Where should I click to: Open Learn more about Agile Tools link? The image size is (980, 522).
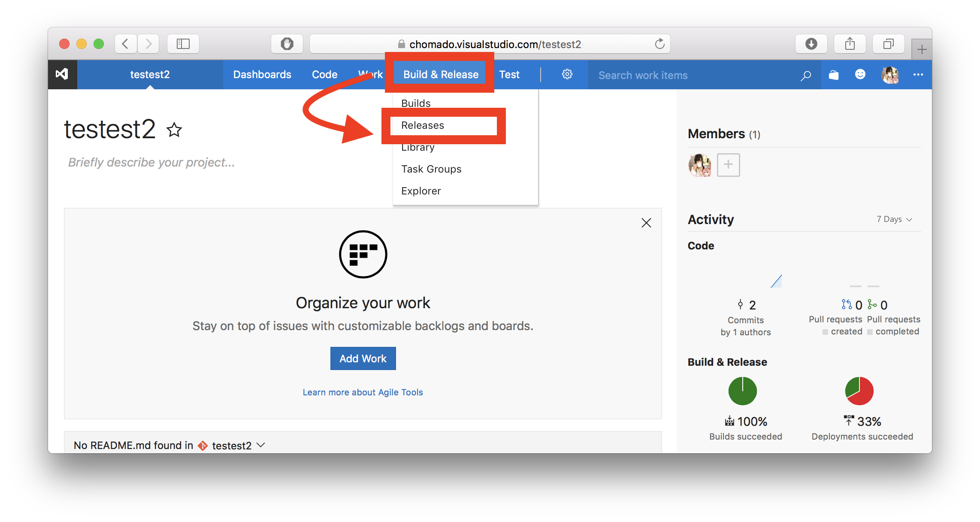pos(362,391)
